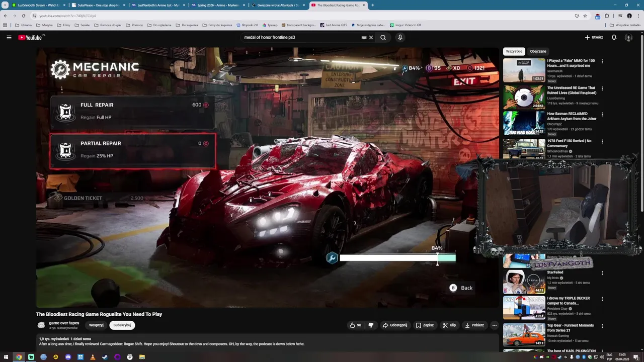Bookmark this page with the star icon
644x362 pixels.
pos(585,16)
